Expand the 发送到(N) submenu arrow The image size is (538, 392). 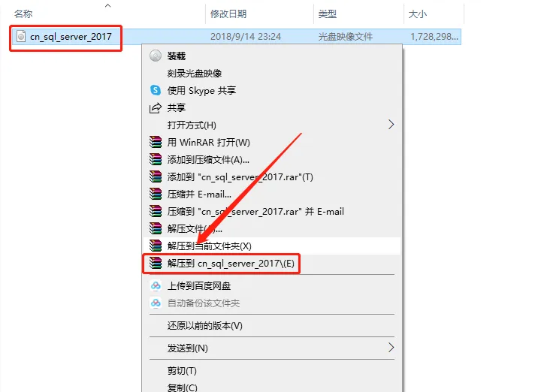pyautogui.click(x=391, y=348)
